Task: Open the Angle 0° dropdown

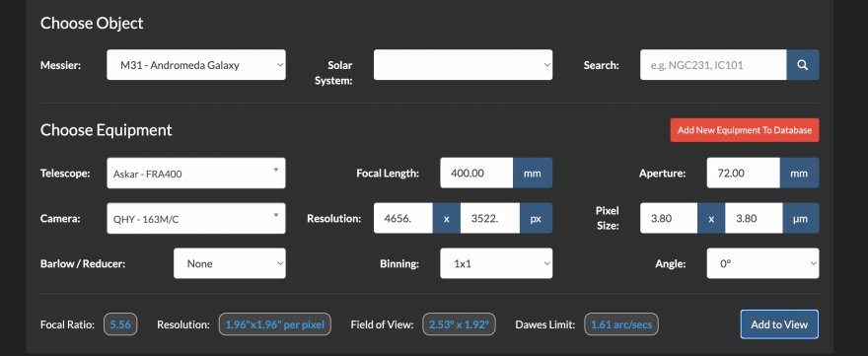Action: pyautogui.click(x=762, y=263)
